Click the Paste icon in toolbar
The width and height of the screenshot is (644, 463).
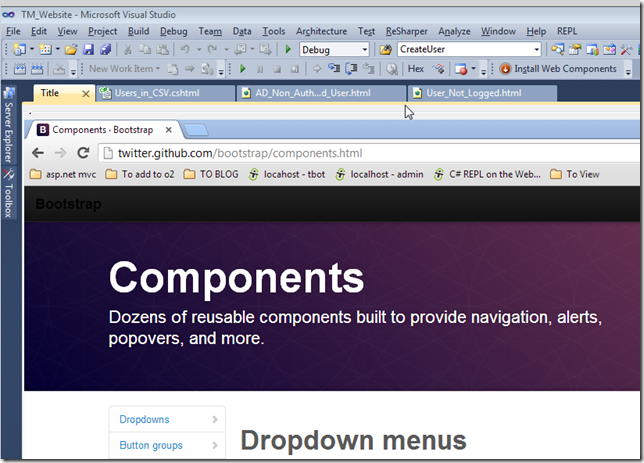[x=163, y=50]
